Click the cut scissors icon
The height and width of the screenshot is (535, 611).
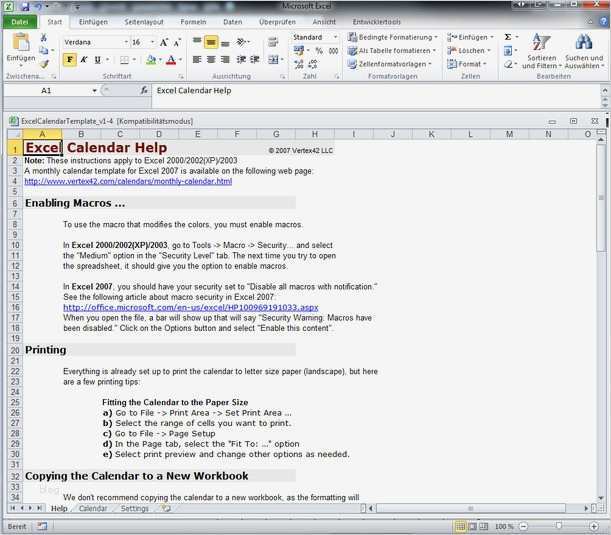click(x=44, y=38)
